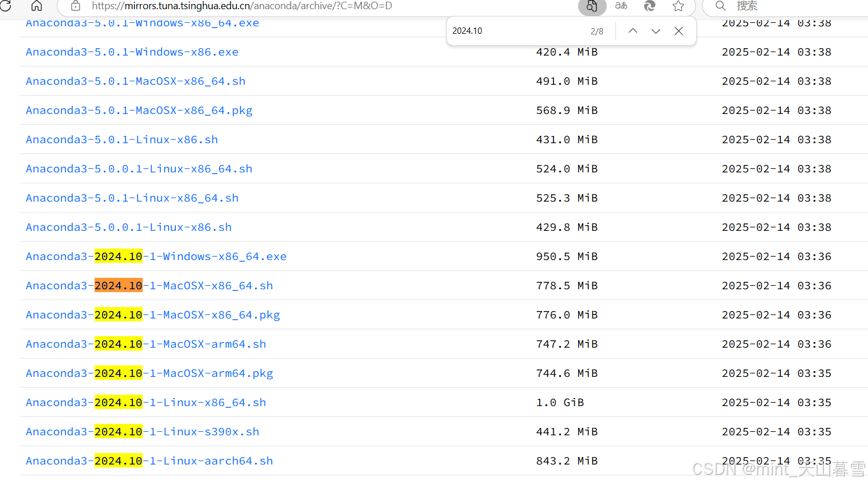Screen dimensions: 868x484
Task: Select the 950.5 MiB size cell
Action: click(567, 257)
